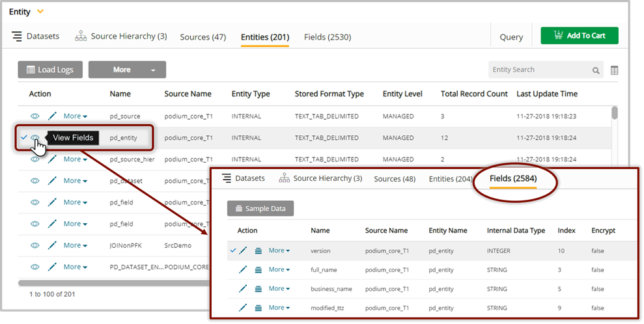644x324 pixels.
Task: Open the gray More dropdown button
Action: (x=127, y=70)
